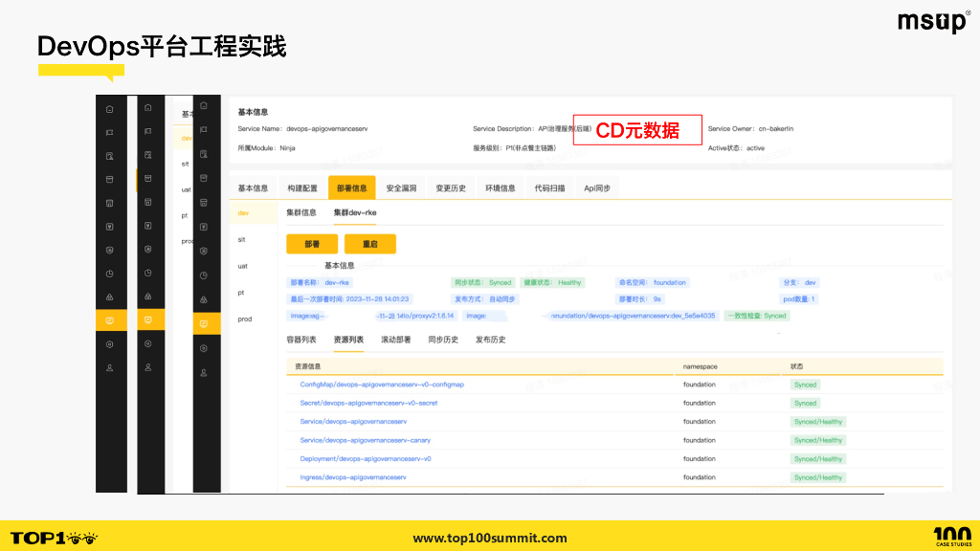Open the 代码扫描 tab
The image size is (980, 551).
547,187
